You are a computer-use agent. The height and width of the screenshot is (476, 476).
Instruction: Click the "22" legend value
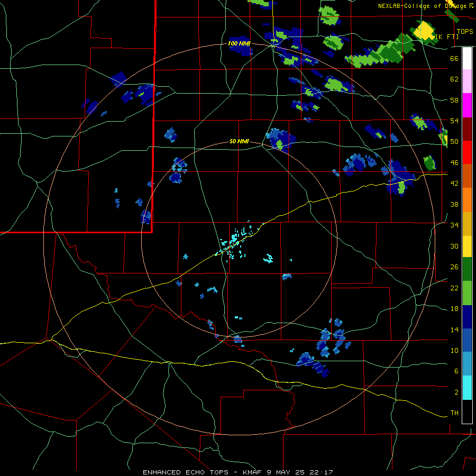pos(454,288)
